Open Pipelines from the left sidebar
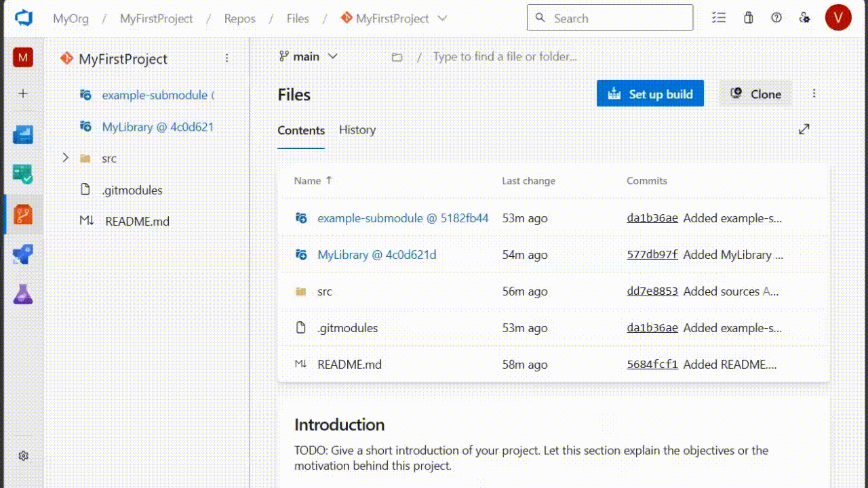868x488 pixels. point(23,254)
